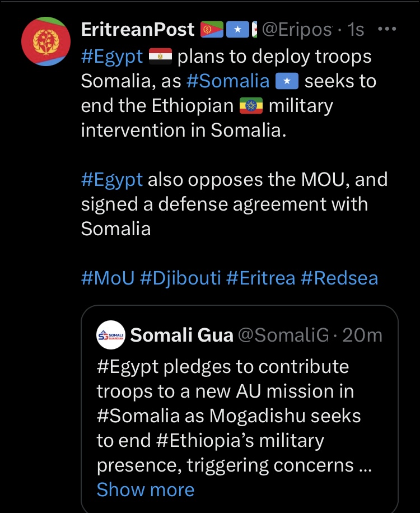Screen dimensions: 420x513
Task: Open the #Djibouti hashtag
Action: tap(180, 278)
